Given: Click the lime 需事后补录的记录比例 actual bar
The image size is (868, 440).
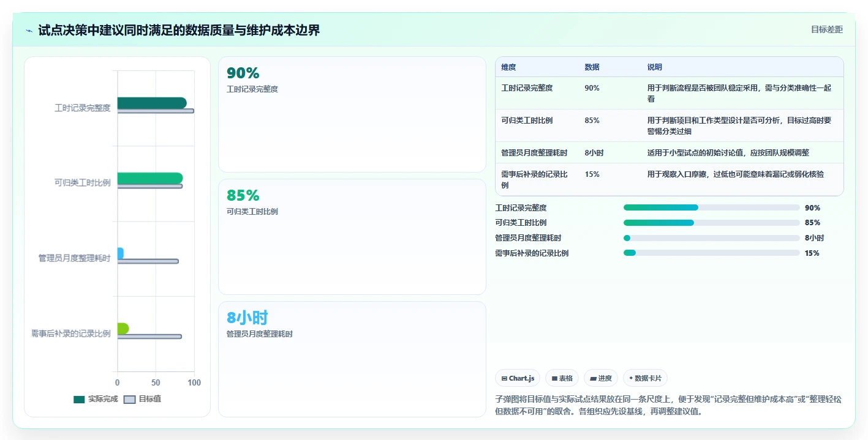Looking at the screenshot, I should tap(123, 329).
